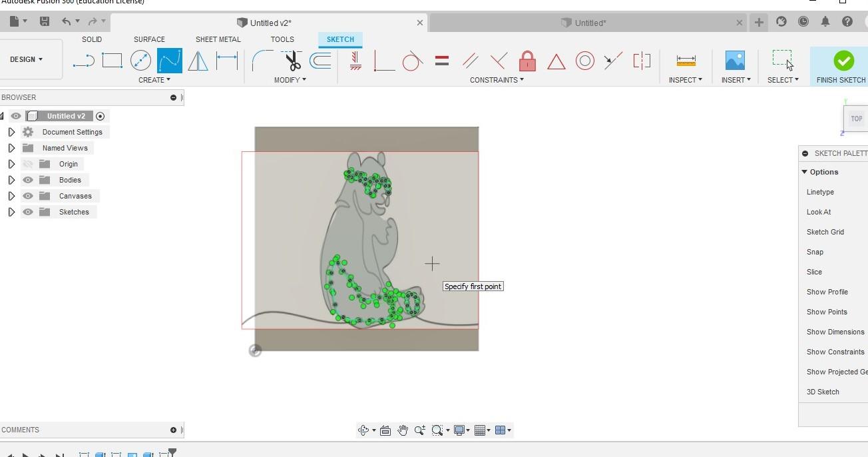This screenshot has width=868, height=457.
Task: Select the Fillet tool
Action: point(262,61)
